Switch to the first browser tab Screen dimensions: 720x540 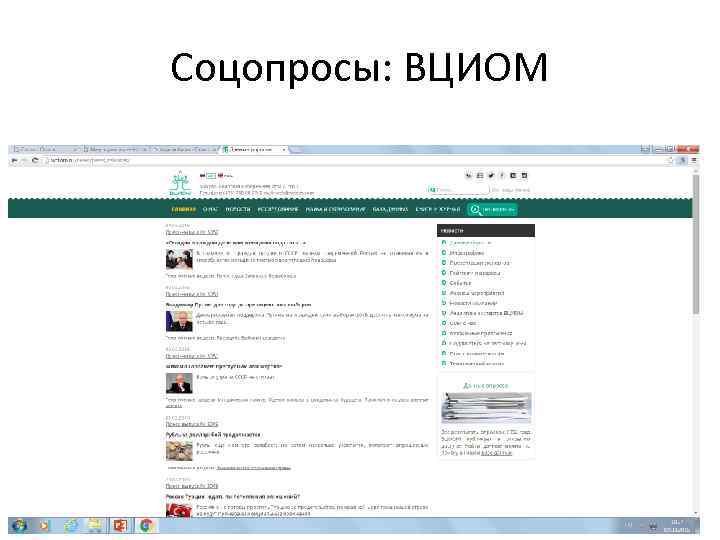(x=45, y=149)
